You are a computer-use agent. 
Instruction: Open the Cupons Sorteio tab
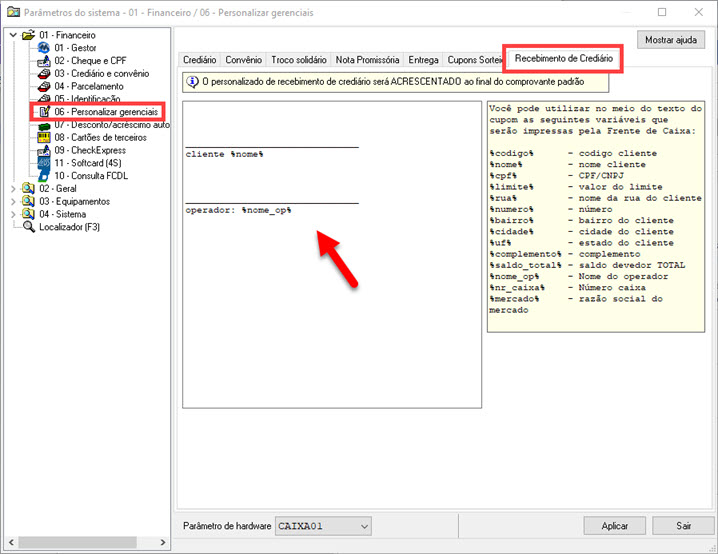474,60
